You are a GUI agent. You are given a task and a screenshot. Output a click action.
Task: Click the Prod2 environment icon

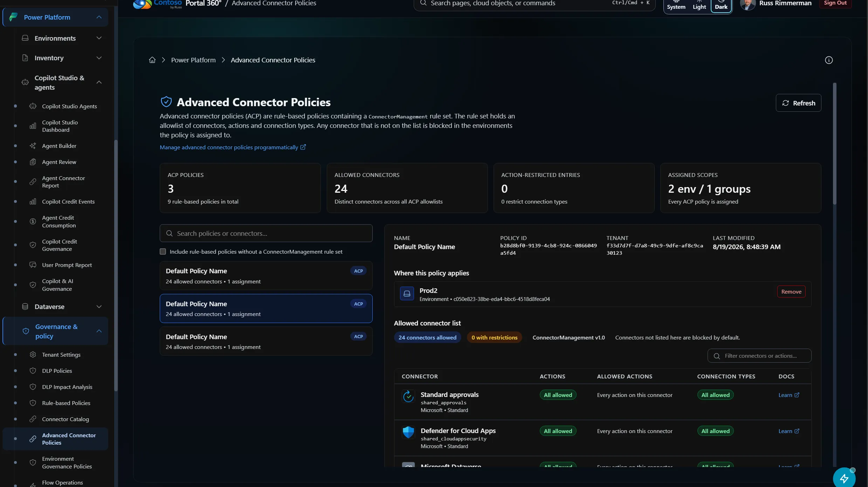point(407,294)
